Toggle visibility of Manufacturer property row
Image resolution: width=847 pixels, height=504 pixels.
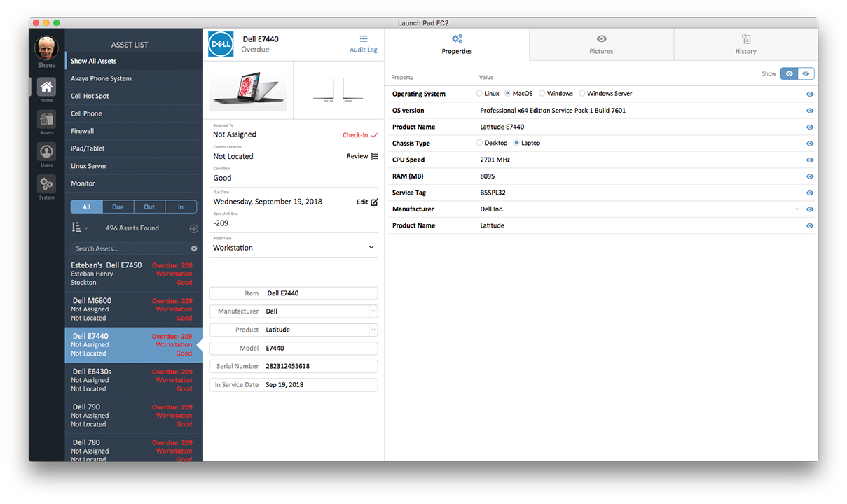click(810, 209)
